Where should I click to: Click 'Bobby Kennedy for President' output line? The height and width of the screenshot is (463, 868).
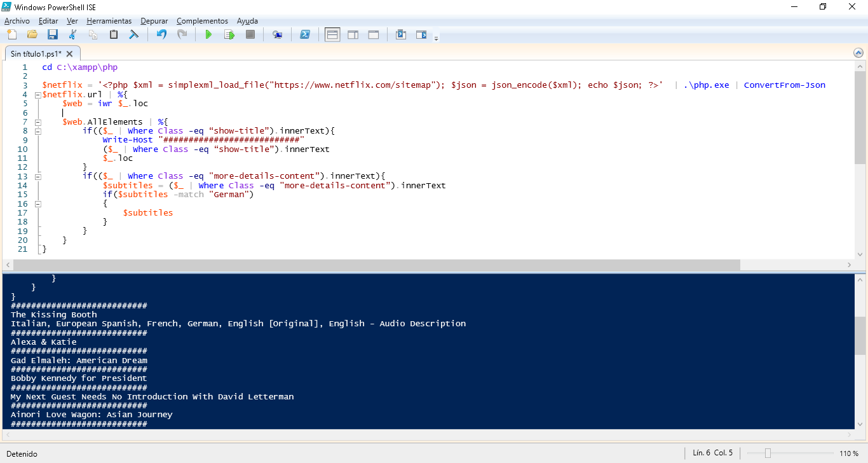tap(79, 378)
